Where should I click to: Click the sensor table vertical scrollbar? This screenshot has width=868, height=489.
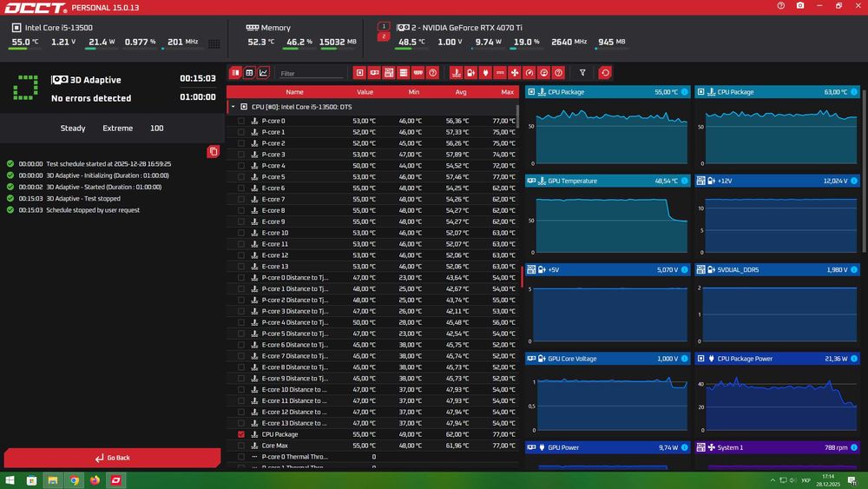click(518, 116)
